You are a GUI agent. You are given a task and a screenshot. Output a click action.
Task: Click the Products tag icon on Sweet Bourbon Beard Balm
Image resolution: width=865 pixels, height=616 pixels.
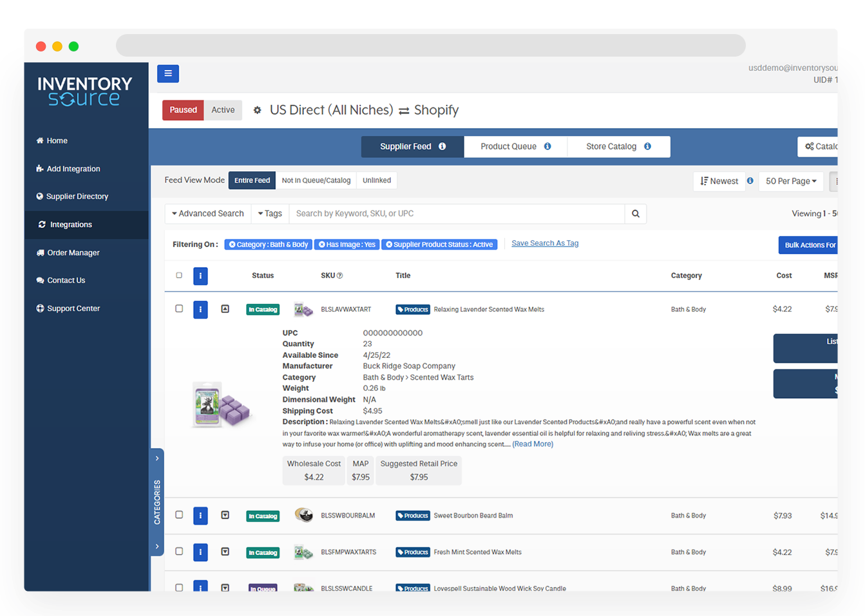[x=412, y=516]
